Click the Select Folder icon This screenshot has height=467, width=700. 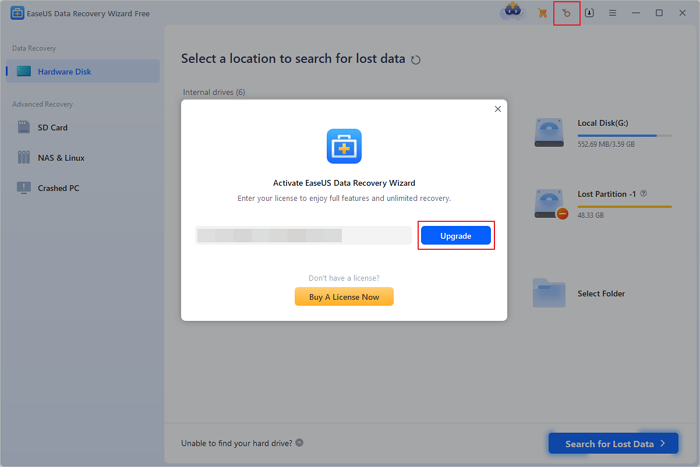[x=549, y=293]
